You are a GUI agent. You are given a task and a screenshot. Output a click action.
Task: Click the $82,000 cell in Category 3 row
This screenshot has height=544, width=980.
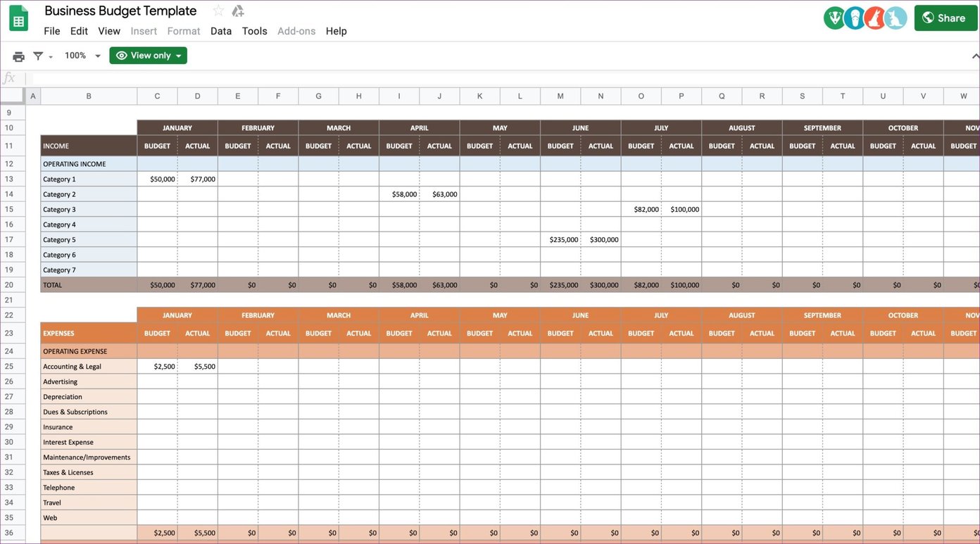tap(641, 210)
